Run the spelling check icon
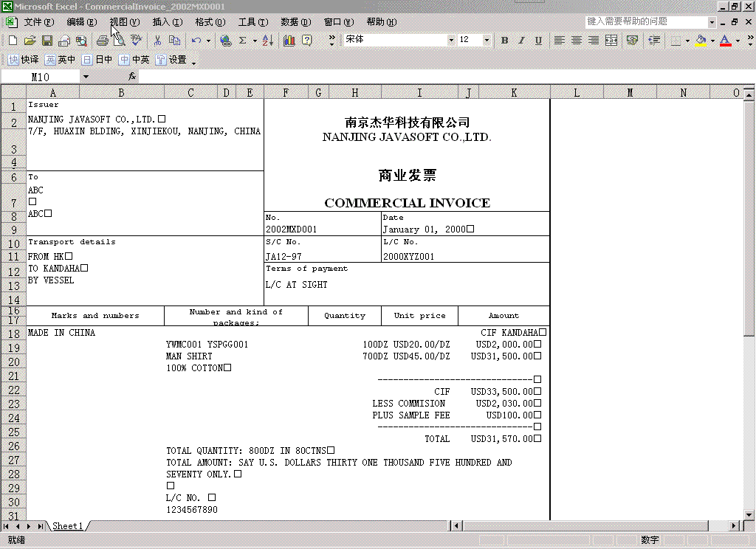Viewport: 756px width, 549px height. click(x=137, y=41)
